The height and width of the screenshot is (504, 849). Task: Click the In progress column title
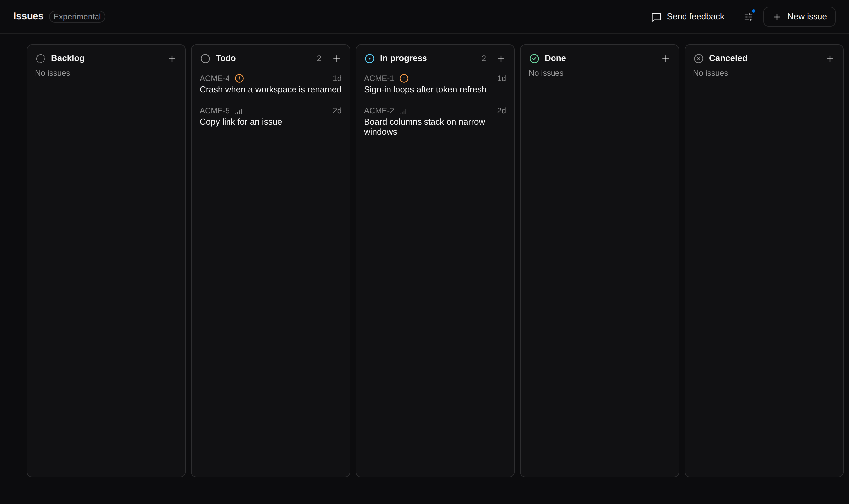pos(404,58)
